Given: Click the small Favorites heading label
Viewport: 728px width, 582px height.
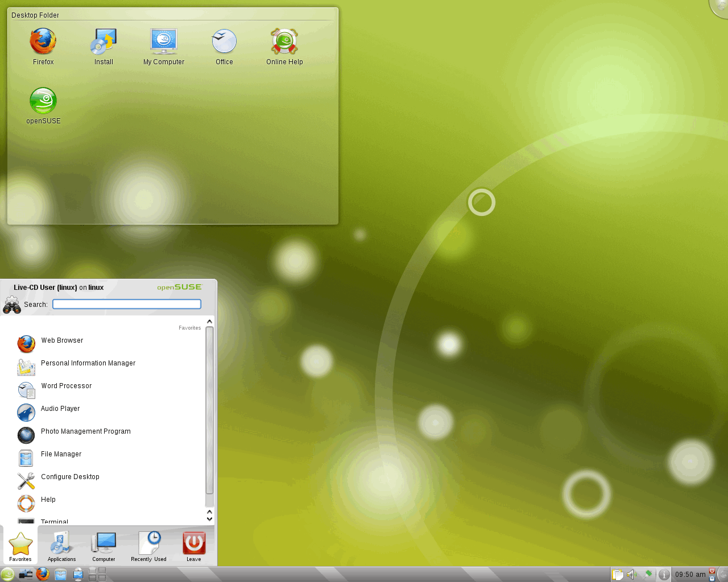Looking at the screenshot, I should point(190,328).
